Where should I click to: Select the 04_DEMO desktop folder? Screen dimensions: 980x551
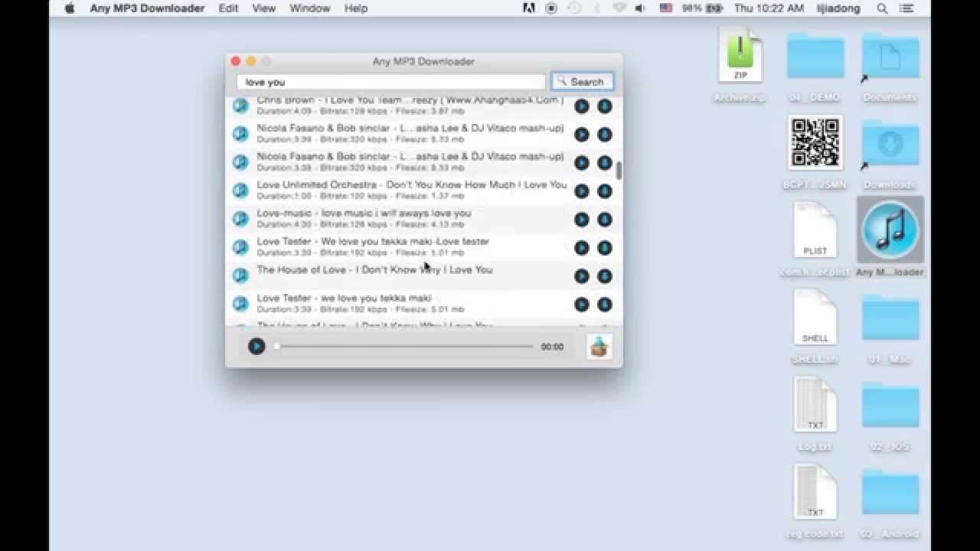[x=815, y=66]
